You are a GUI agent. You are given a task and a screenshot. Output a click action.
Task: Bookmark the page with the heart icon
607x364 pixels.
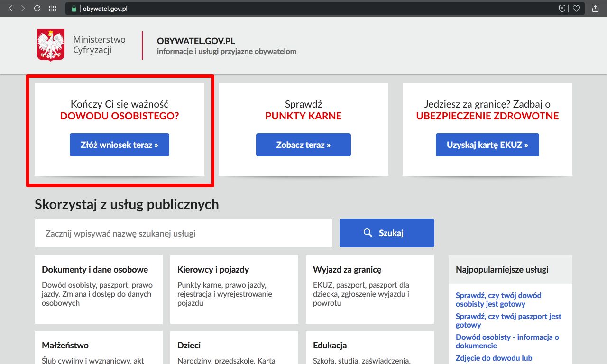point(576,9)
